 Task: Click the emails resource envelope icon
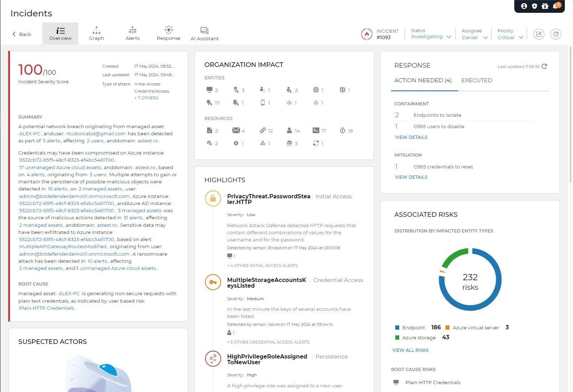tap(236, 131)
